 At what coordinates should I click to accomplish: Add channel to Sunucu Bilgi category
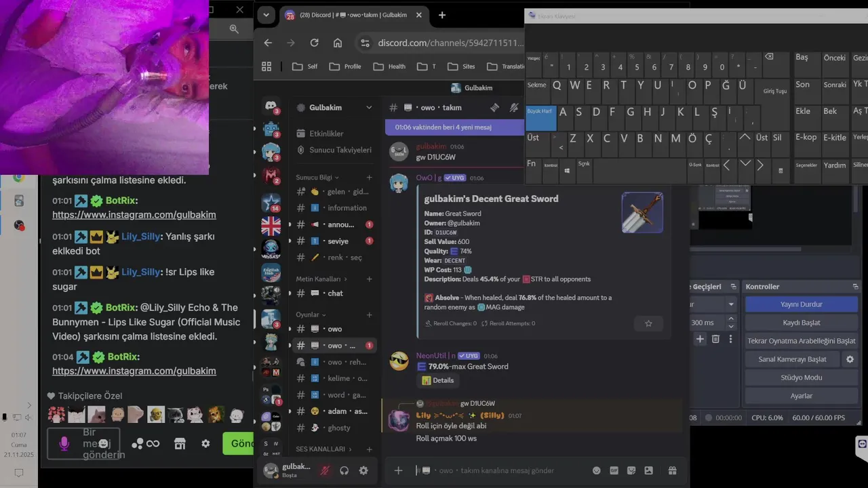370,178
